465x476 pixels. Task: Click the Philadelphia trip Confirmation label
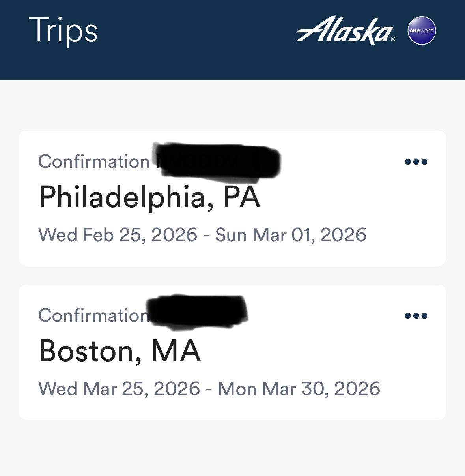tap(94, 161)
